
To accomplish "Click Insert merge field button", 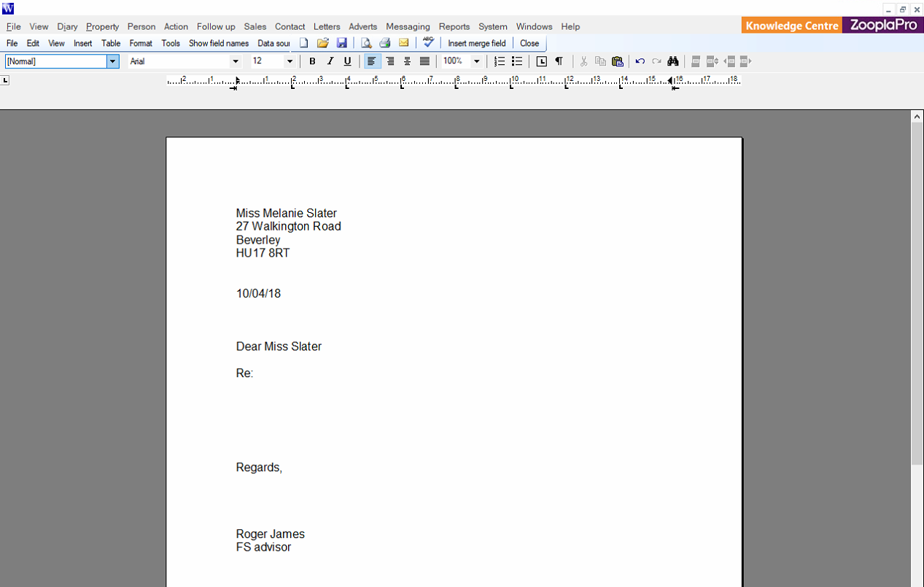I will [x=477, y=43].
